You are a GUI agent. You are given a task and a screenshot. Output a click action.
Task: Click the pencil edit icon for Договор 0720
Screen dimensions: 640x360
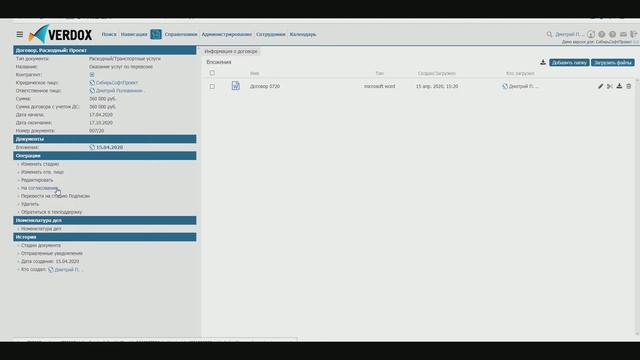[600, 86]
